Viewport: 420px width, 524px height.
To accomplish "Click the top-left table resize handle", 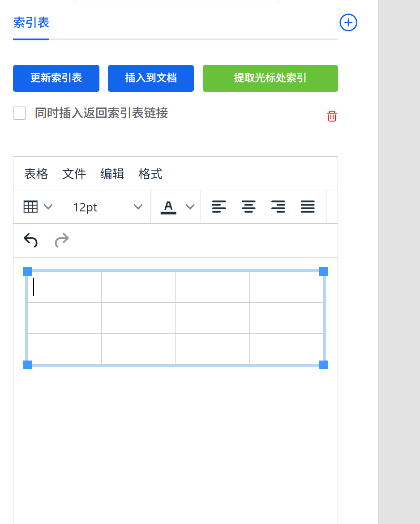I will click(27, 271).
